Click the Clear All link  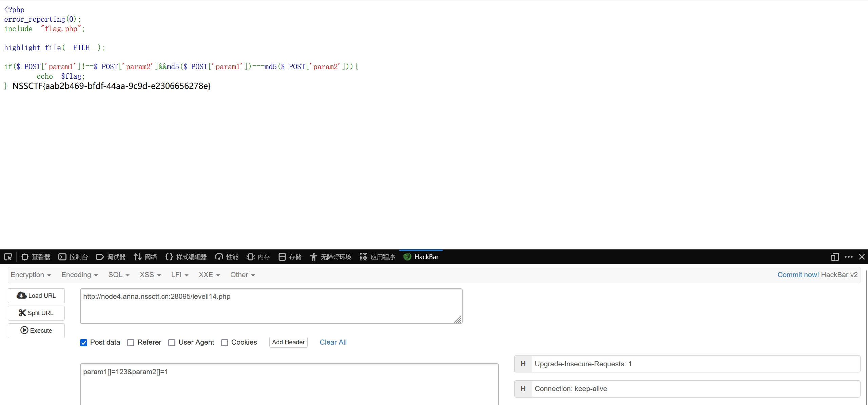(x=333, y=342)
